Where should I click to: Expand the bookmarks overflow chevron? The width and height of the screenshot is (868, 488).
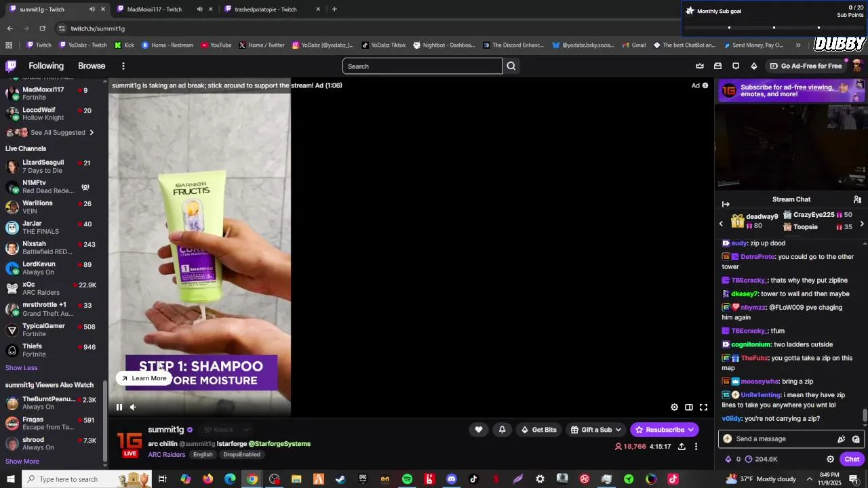pos(798,45)
